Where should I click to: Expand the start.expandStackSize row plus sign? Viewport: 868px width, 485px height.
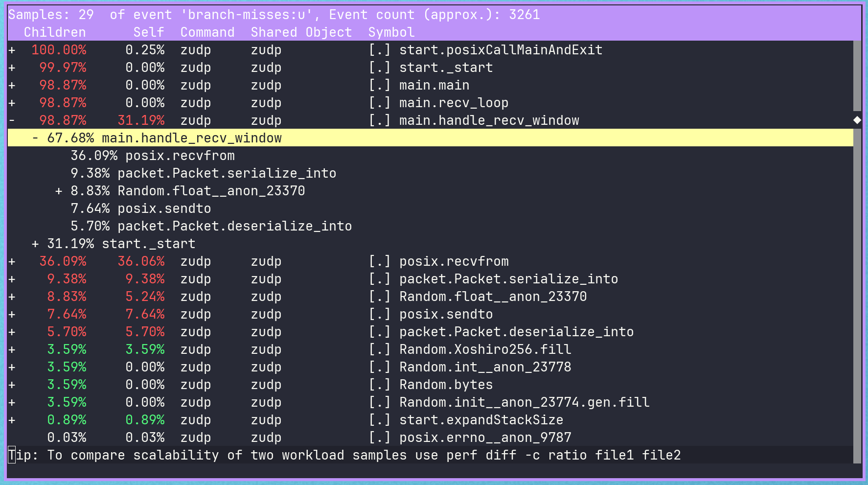point(12,420)
